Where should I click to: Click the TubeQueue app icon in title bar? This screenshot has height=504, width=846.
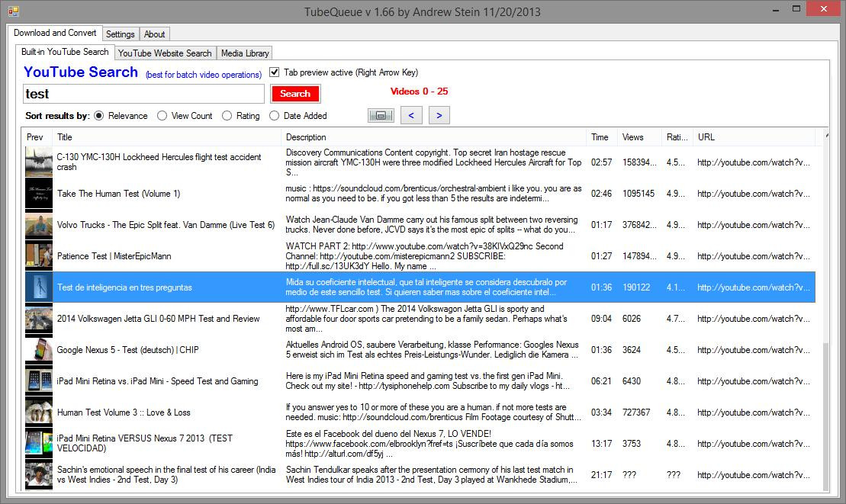[x=14, y=11]
